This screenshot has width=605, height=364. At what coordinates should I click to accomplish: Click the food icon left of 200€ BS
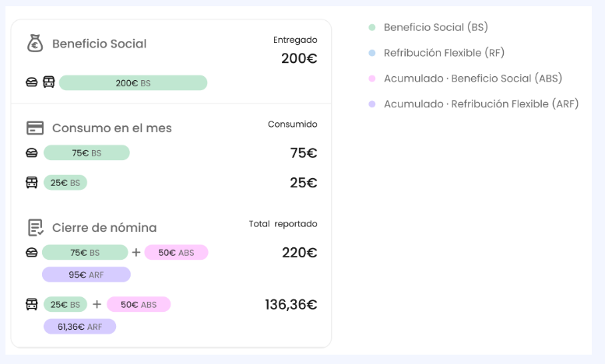(32, 82)
